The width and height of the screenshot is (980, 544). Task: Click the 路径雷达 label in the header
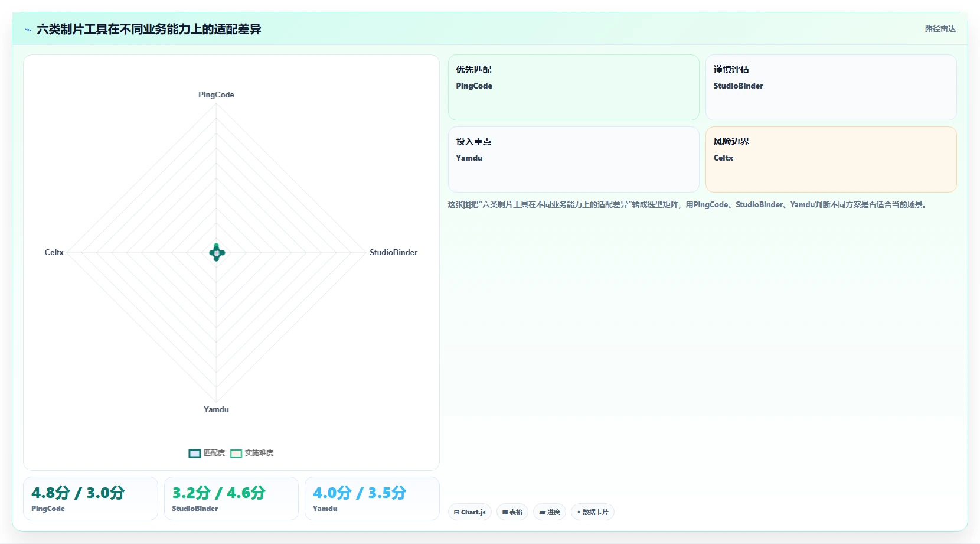click(x=940, y=28)
